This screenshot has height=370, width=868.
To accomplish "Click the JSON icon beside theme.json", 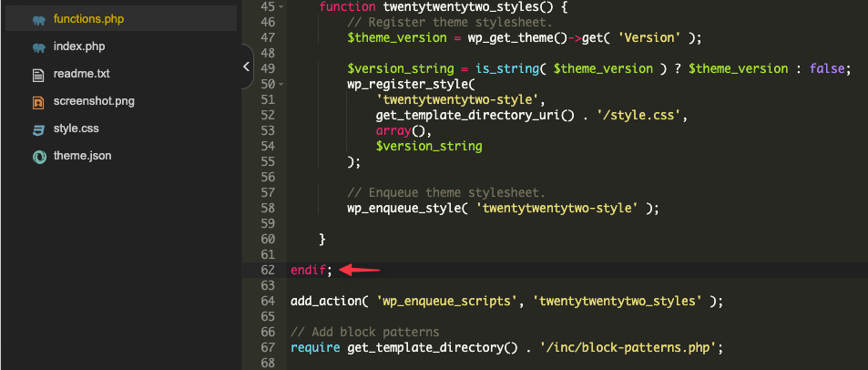I will pyautogui.click(x=38, y=157).
